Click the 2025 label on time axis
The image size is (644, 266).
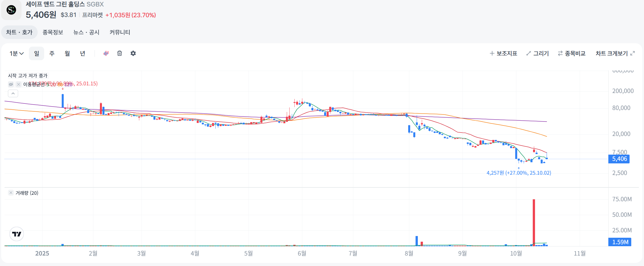coord(42,253)
